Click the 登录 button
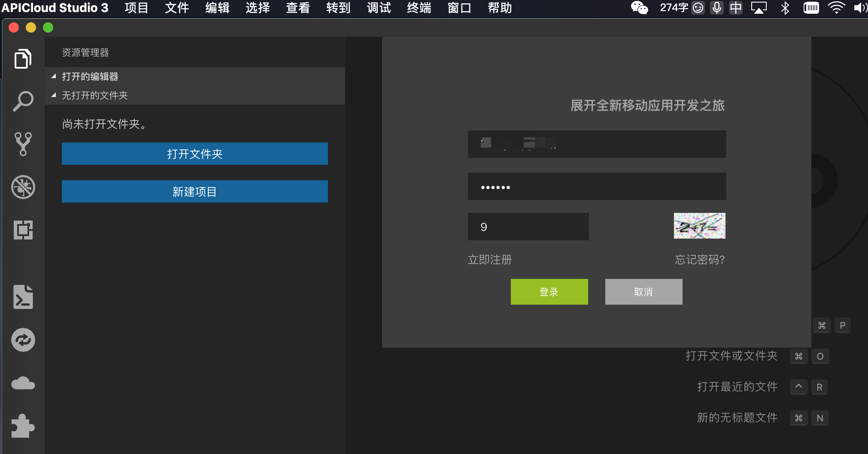This screenshot has height=454, width=868. tap(549, 291)
